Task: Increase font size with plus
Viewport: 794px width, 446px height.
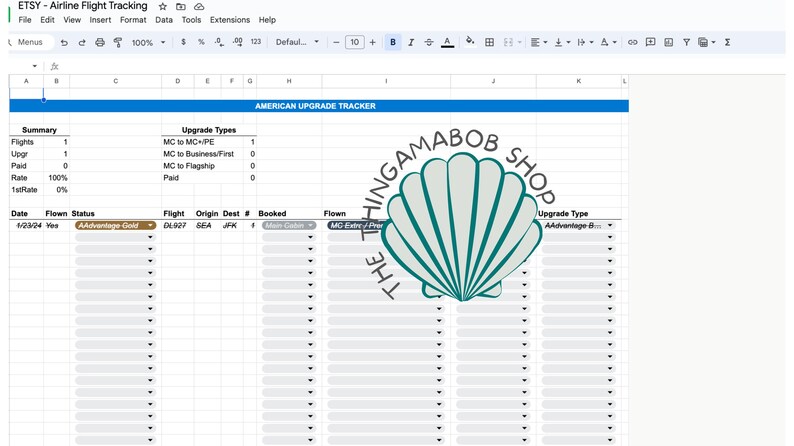Action: [373, 43]
